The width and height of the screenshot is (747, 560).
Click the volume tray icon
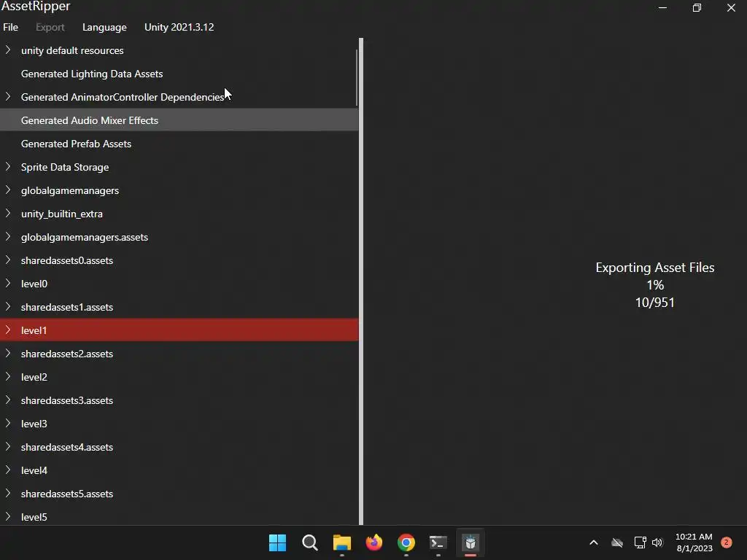point(657,542)
